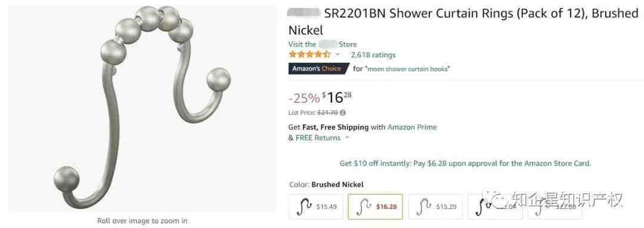Viewport: 644px width, 228px height.
Task: Click the Amazon's Choice badge
Action: [318, 69]
